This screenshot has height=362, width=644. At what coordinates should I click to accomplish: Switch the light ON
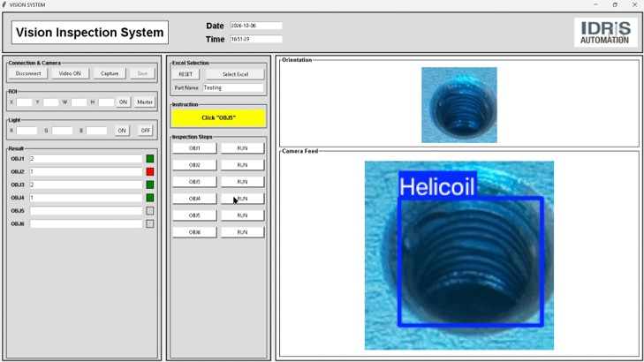pyautogui.click(x=122, y=131)
